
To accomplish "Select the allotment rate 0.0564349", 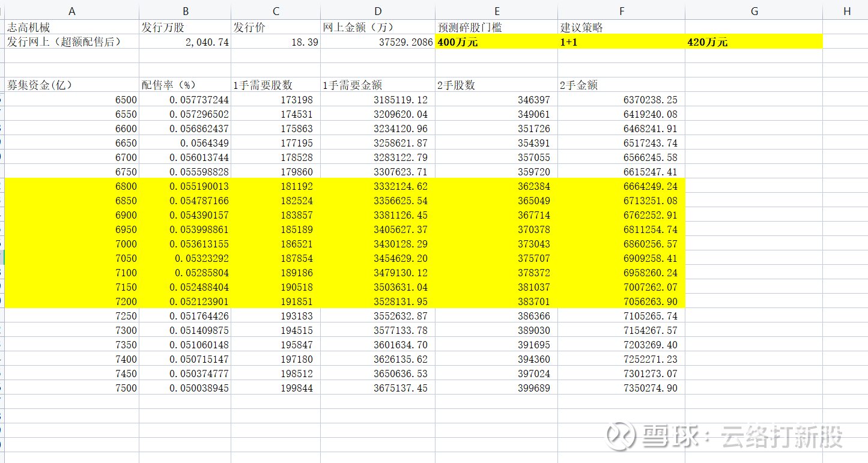I will point(185,143).
